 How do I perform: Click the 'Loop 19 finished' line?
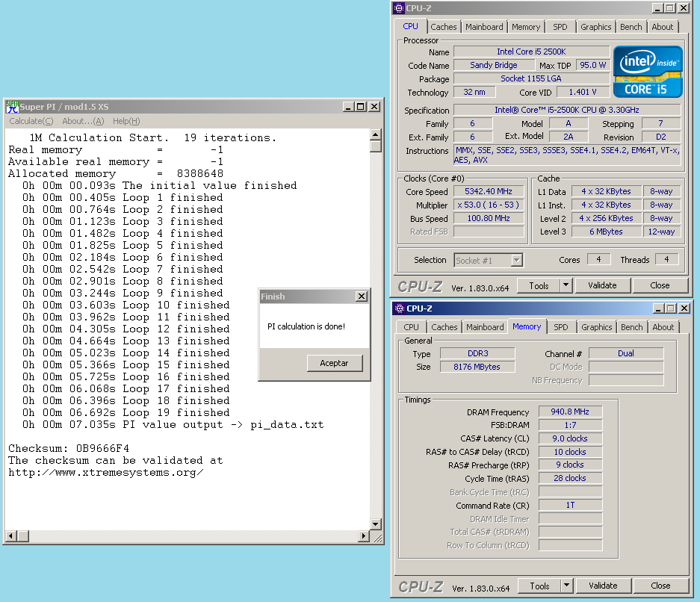[126, 413]
